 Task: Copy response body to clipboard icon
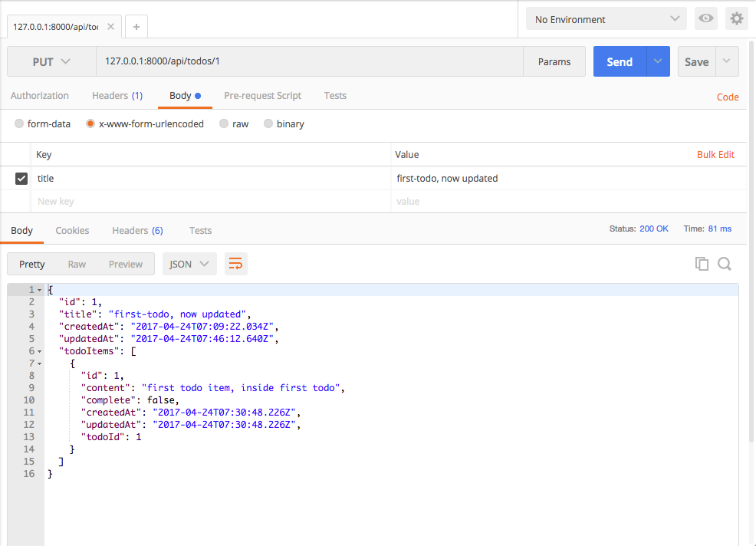click(x=702, y=264)
